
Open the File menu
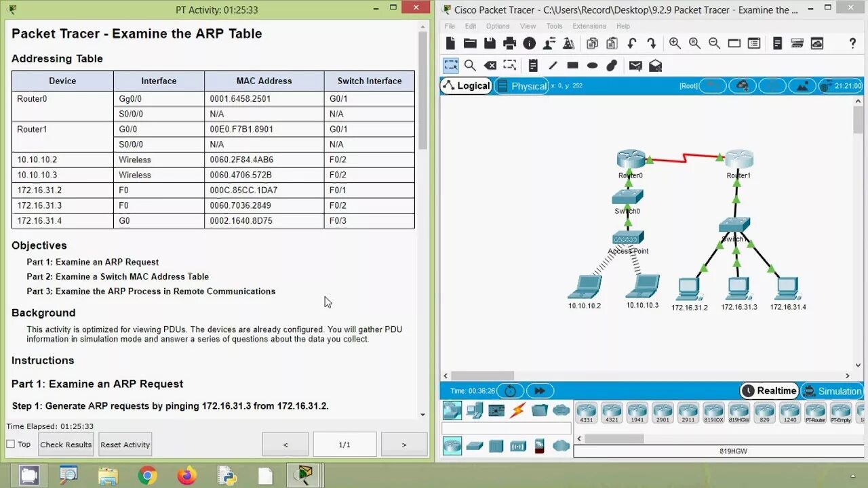point(450,26)
